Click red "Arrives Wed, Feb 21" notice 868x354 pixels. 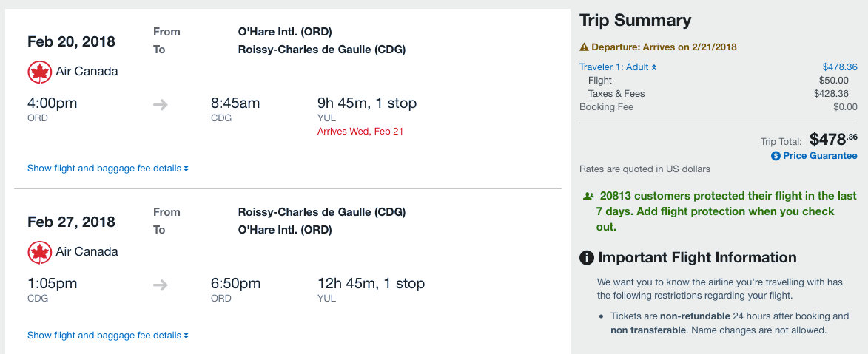point(360,132)
